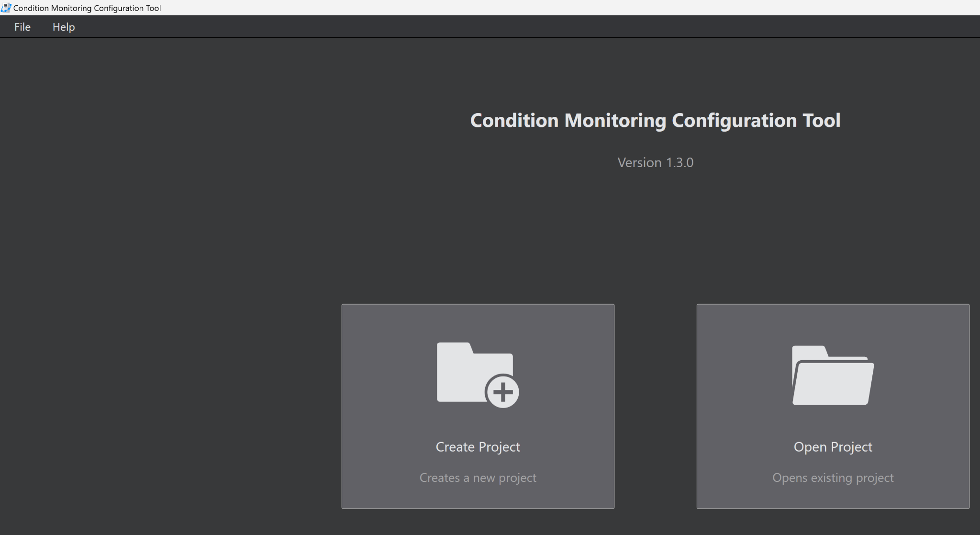The width and height of the screenshot is (980, 535).
Task: Open the Help menu
Action: click(x=64, y=27)
